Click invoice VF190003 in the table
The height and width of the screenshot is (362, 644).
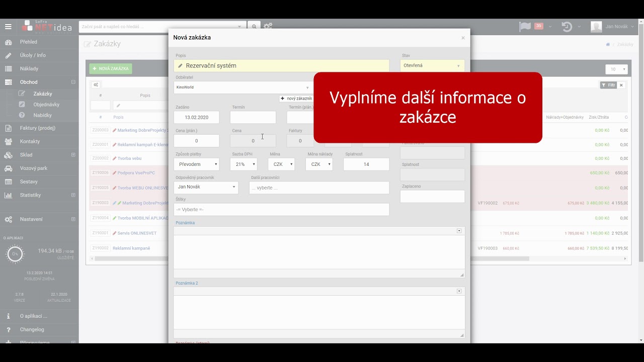tap(488, 248)
